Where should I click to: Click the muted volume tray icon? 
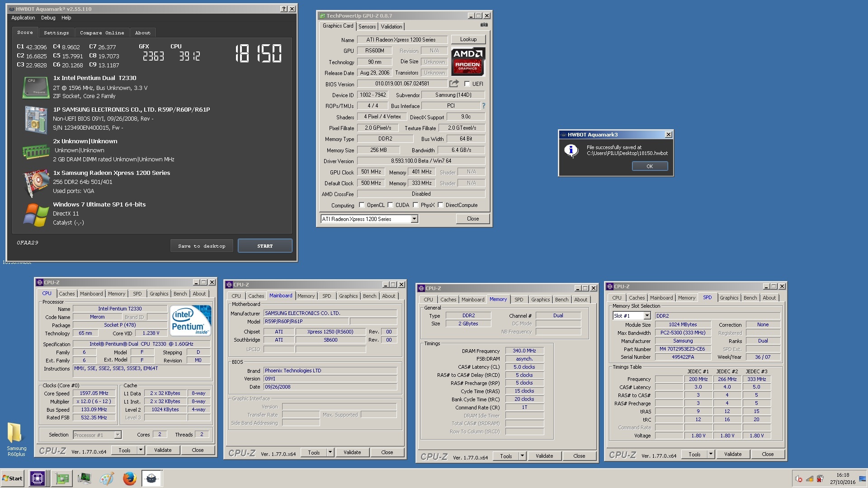click(799, 479)
